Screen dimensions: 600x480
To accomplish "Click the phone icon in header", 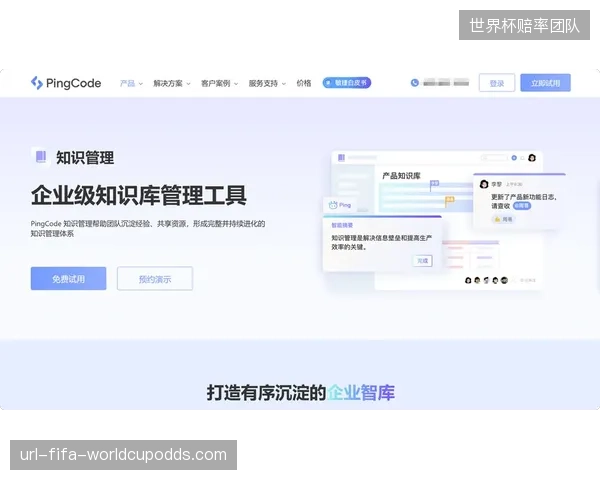I will point(415,83).
